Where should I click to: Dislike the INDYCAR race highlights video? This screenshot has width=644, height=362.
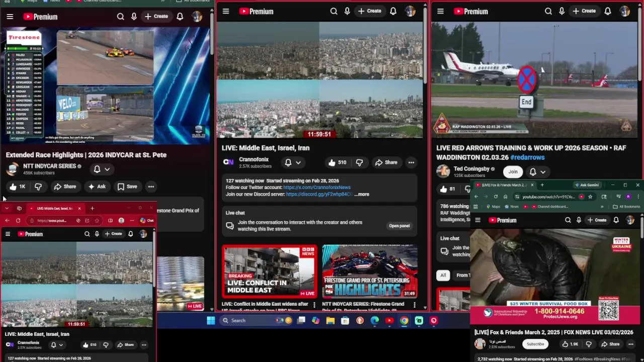pos(38,187)
